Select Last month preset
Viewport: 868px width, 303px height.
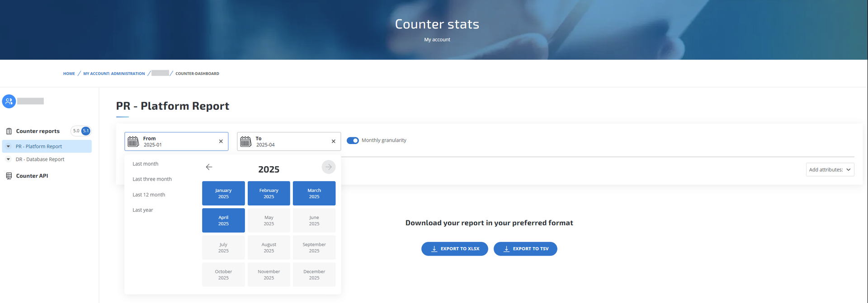point(146,164)
